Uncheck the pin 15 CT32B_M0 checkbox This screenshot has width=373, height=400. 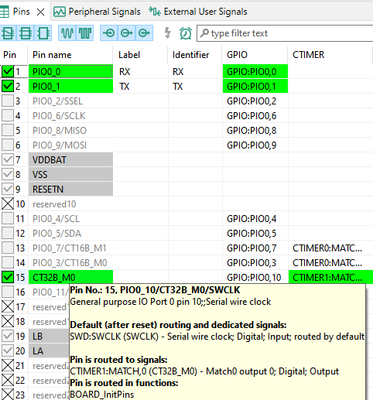7,277
